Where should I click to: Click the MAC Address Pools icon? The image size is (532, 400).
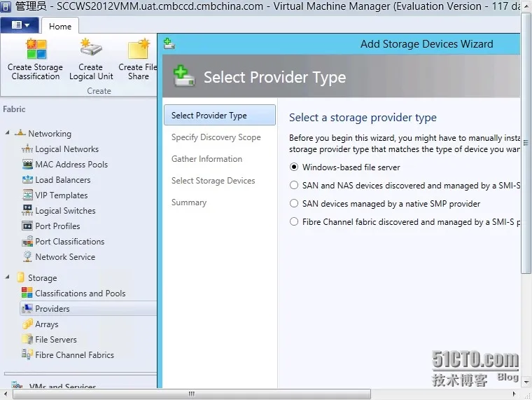tap(27, 164)
